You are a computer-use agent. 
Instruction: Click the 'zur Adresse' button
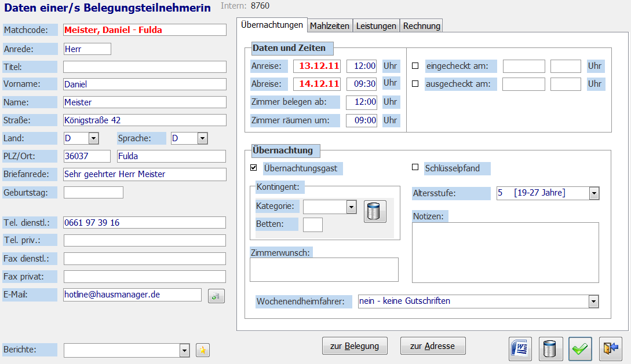(433, 346)
